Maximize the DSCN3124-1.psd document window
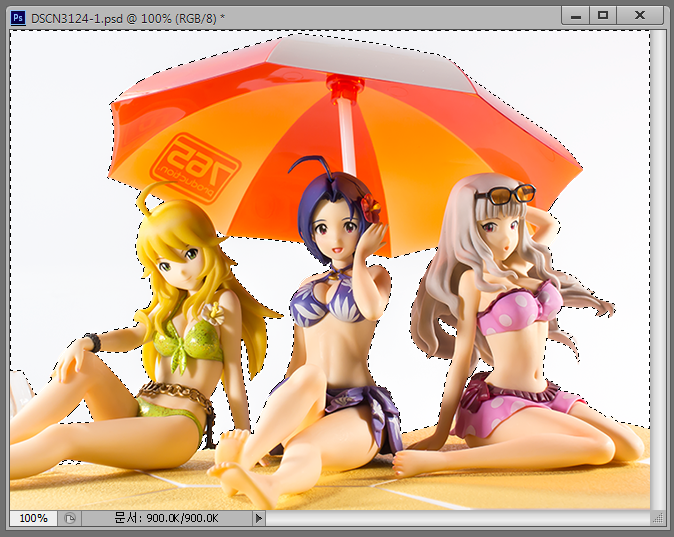Image resolution: width=674 pixels, height=537 pixels. pos(603,16)
